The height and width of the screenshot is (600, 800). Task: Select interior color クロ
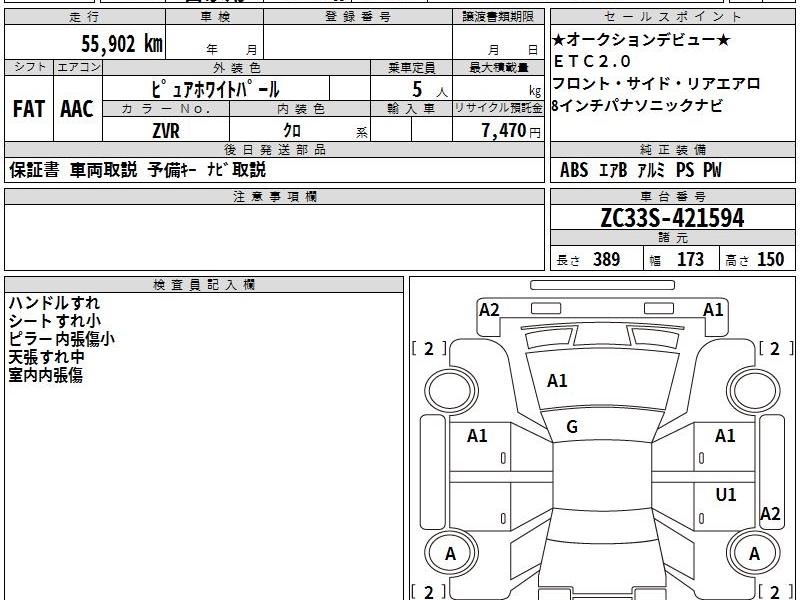pos(292,131)
